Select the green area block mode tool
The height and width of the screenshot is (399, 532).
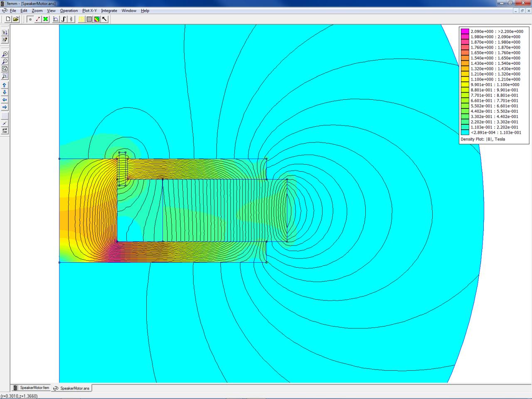coord(45,19)
